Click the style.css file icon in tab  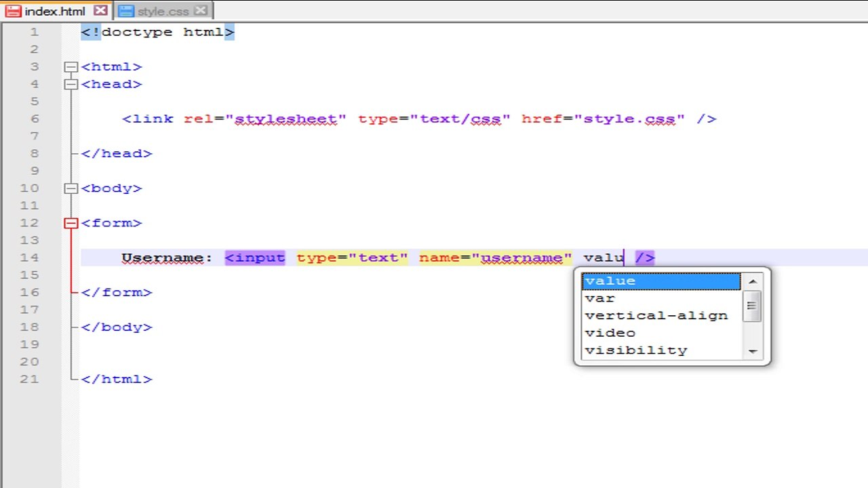tap(125, 11)
